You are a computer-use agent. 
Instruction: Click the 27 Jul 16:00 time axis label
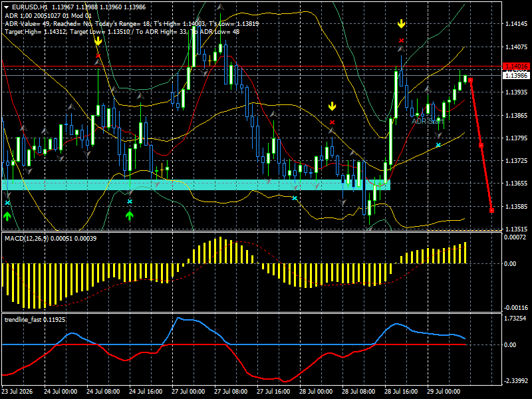click(273, 392)
